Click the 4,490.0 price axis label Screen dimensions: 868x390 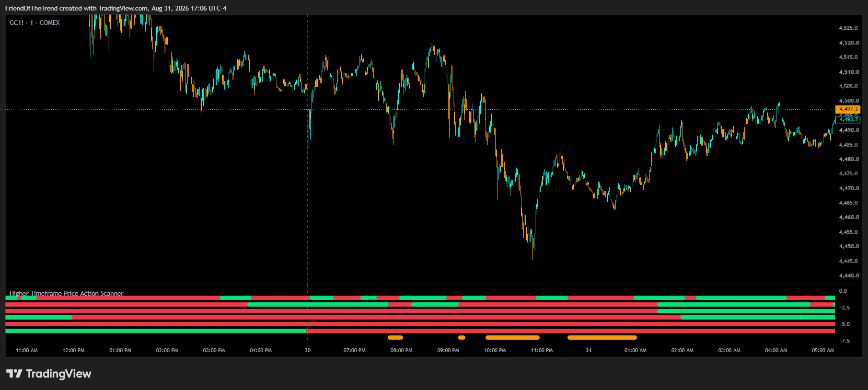point(848,130)
